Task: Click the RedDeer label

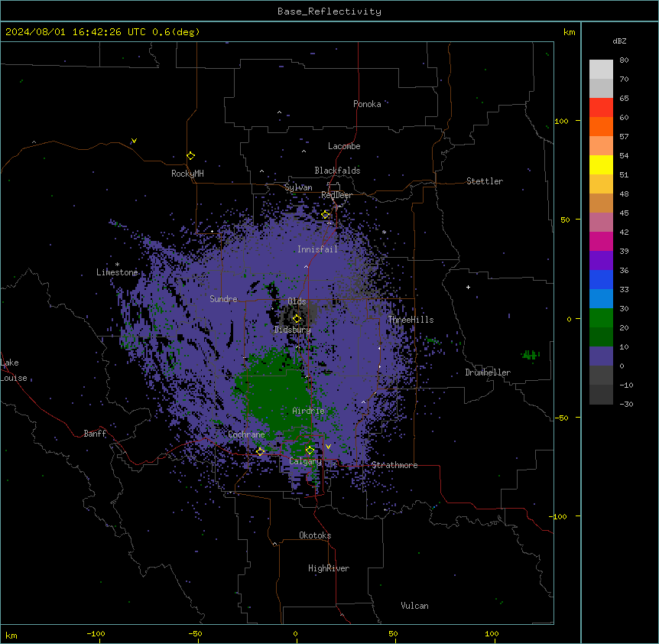Action: pos(336,195)
